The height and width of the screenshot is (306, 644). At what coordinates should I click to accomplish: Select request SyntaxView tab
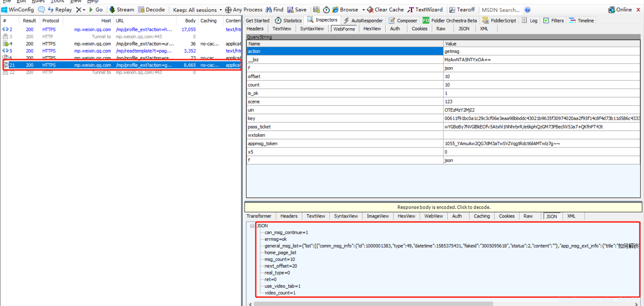(x=312, y=29)
